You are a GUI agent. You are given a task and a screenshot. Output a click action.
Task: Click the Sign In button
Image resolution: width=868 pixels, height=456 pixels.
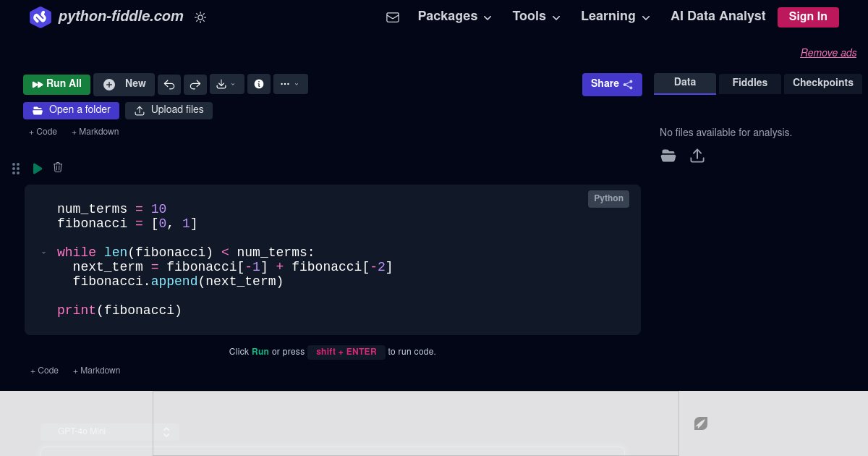tap(808, 17)
